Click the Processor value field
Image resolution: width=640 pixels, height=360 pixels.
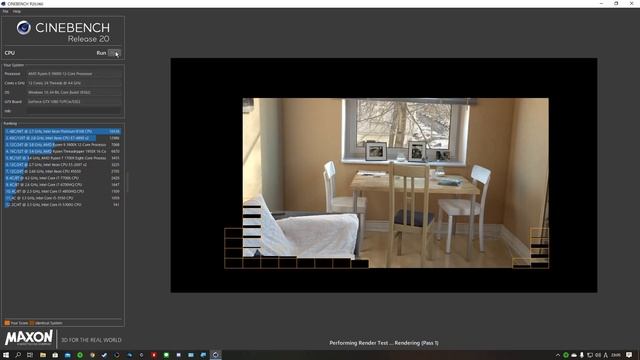[74, 74]
